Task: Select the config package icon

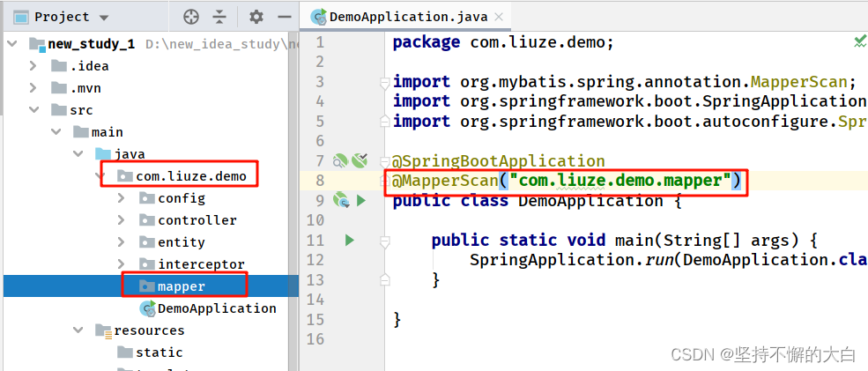Action: click(146, 198)
